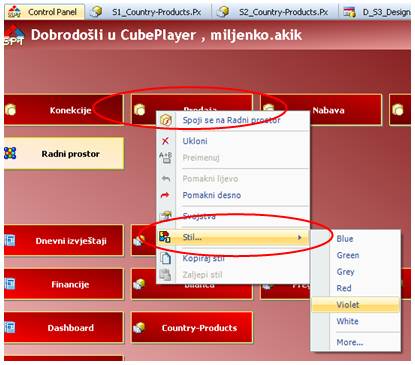Click the rename icon beside Preimenuj

click(x=165, y=157)
